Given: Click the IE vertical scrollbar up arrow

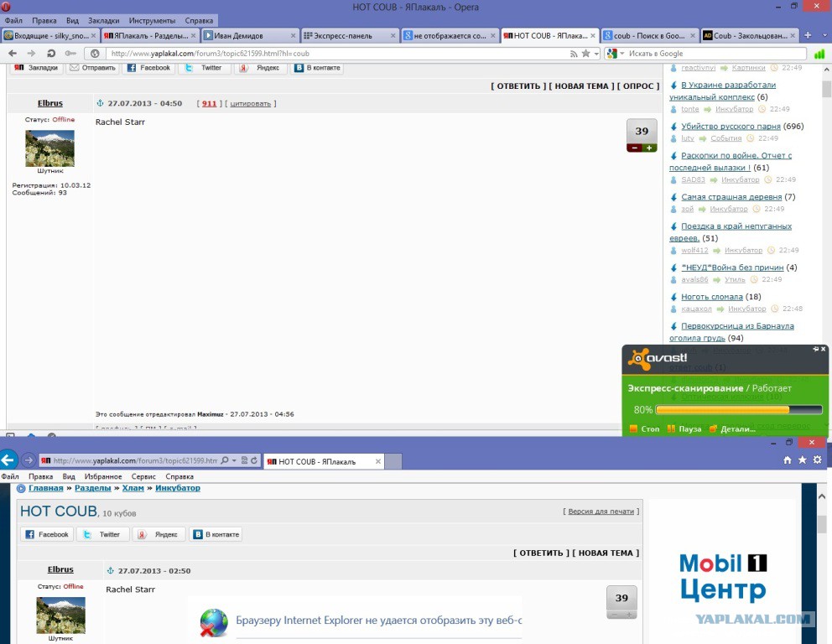Looking at the screenshot, I should tap(822, 496).
